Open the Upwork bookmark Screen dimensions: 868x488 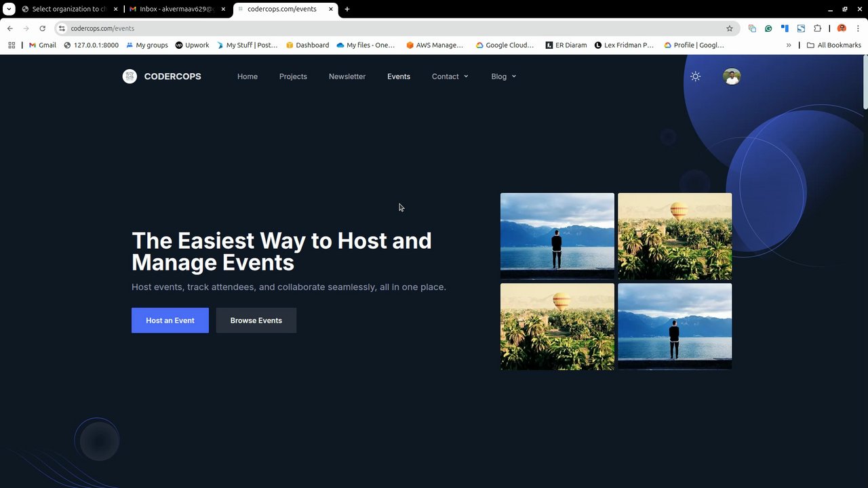192,45
